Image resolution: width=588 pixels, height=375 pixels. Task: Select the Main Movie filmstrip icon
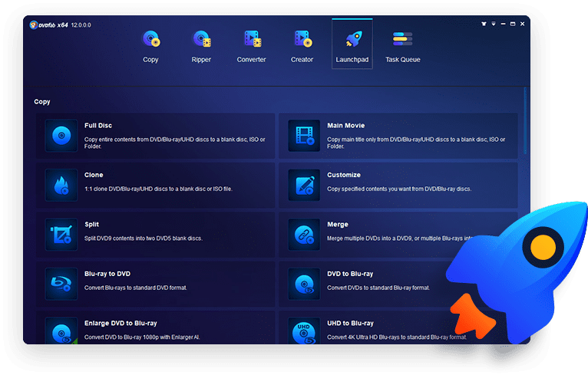click(x=304, y=135)
